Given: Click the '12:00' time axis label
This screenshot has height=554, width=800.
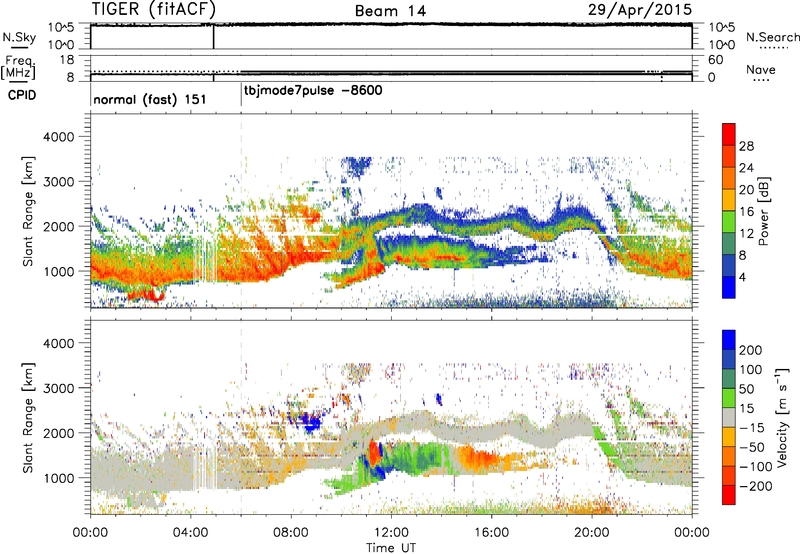Looking at the screenshot, I should click(391, 533).
